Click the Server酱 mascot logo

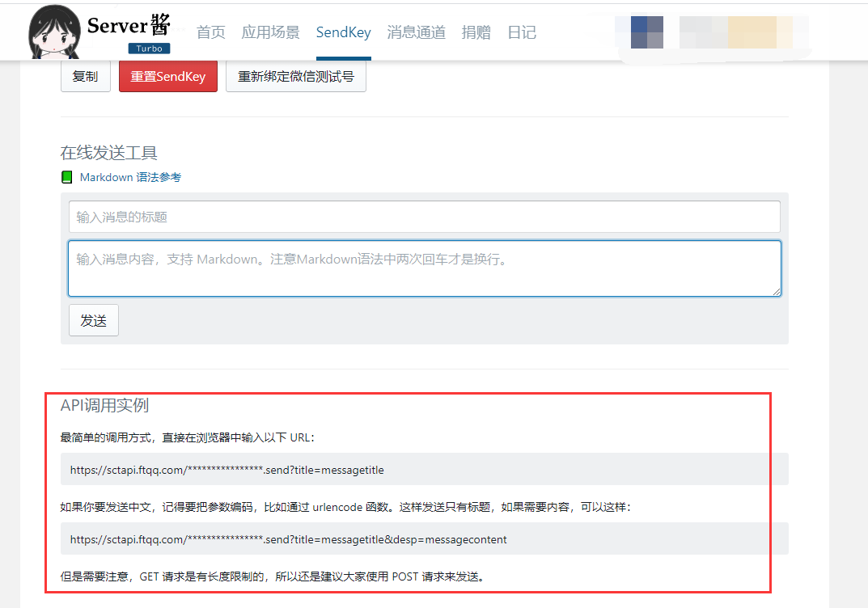pyautogui.click(x=53, y=32)
